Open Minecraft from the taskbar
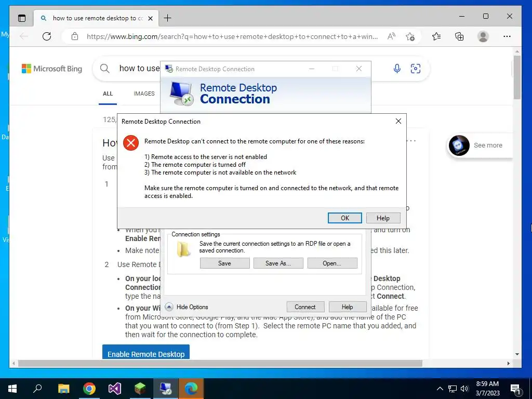 click(x=140, y=389)
